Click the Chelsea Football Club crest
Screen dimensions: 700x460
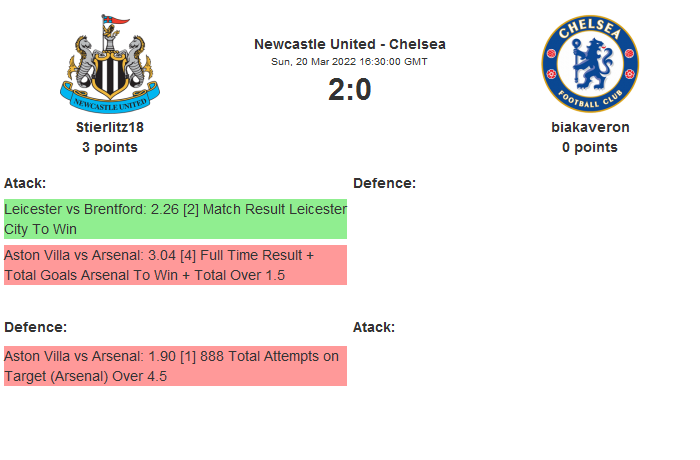coord(590,64)
